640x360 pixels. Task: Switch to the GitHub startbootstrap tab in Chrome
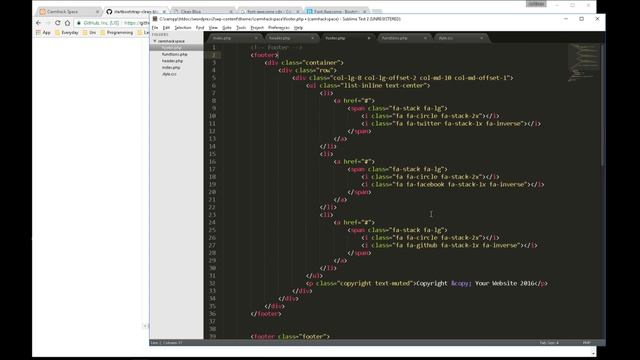click(136, 11)
